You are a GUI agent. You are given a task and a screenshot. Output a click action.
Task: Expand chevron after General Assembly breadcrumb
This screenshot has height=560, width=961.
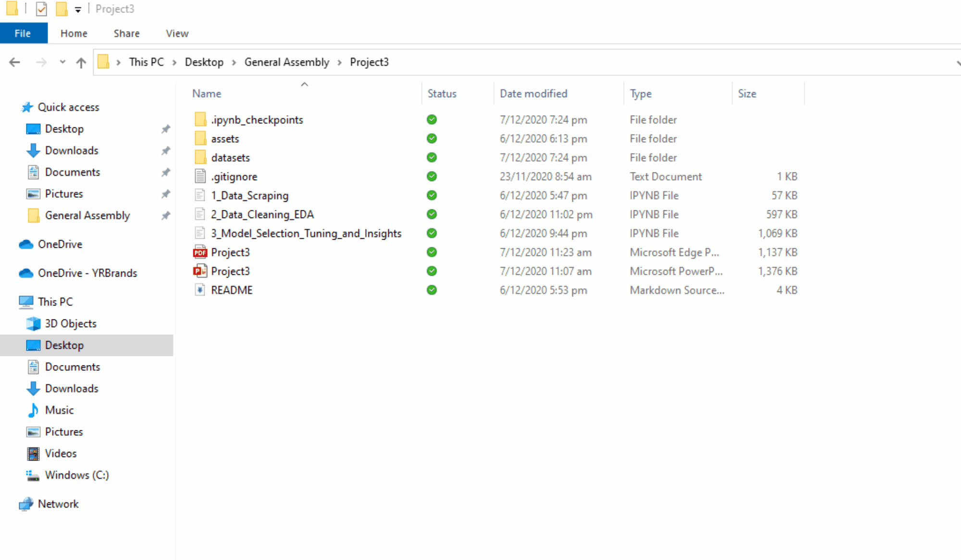340,62
